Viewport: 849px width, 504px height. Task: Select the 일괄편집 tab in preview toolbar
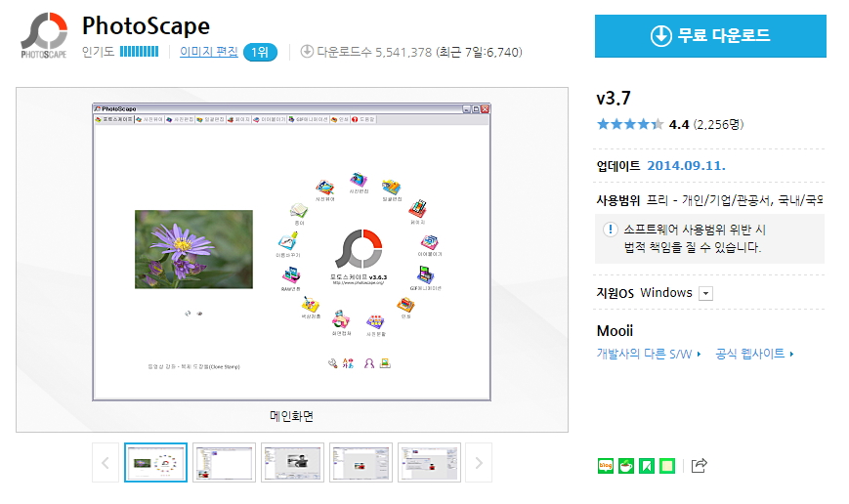(210, 119)
